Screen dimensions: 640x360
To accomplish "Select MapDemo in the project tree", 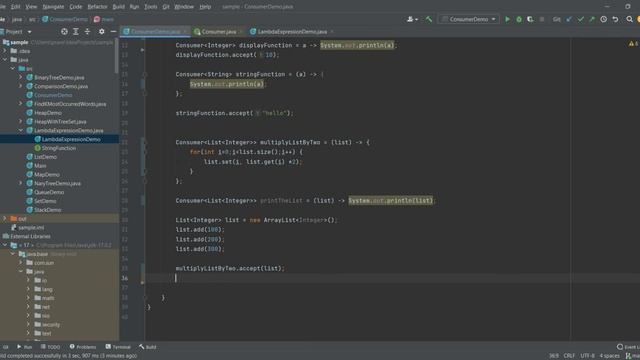I will point(47,175).
